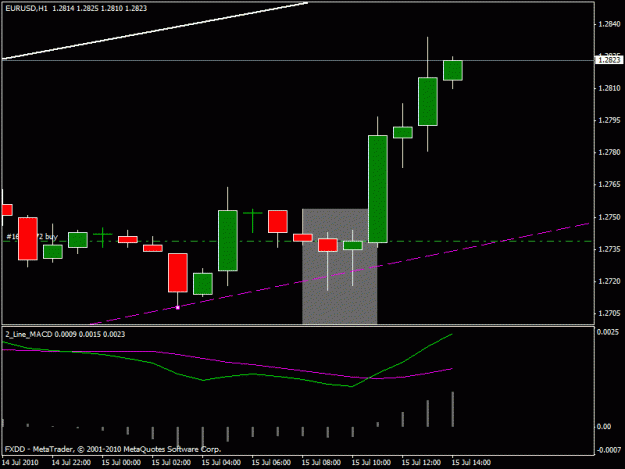Click the 15 Jul 08:00 time label
The width and height of the screenshot is (625, 469).
321,463
